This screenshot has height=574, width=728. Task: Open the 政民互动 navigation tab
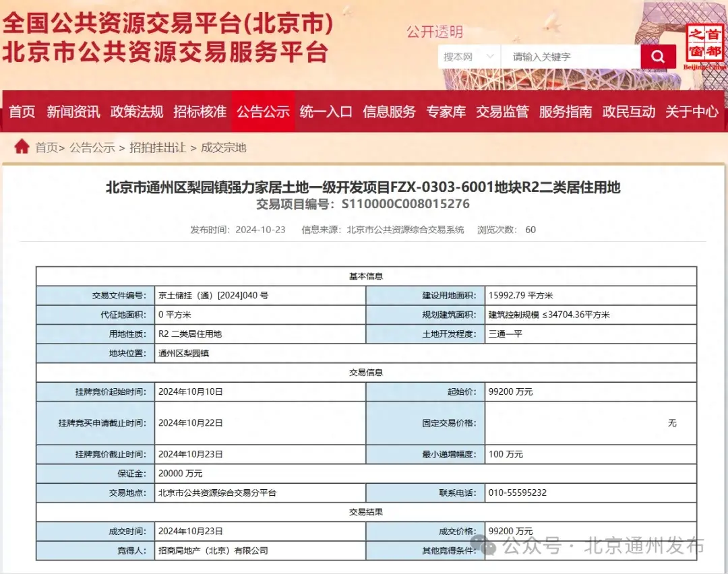tap(629, 112)
